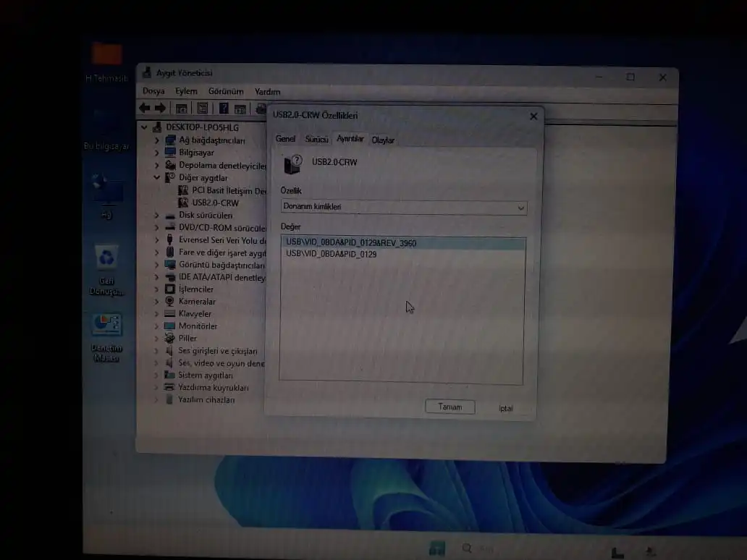747x560 pixels.
Task: Select the Ayrıntılar tab
Action: point(350,139)
